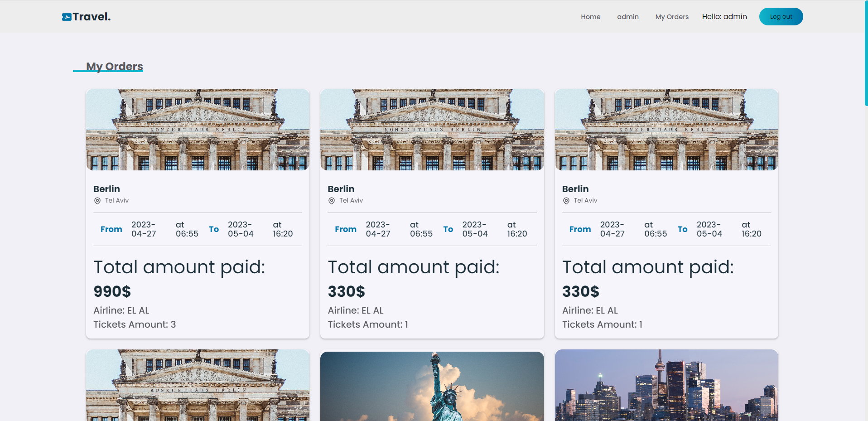The height and width of the screenshot is (421, 868).
Task: Click the location pin on the second Berlin card
Action: tap(332, 200)
